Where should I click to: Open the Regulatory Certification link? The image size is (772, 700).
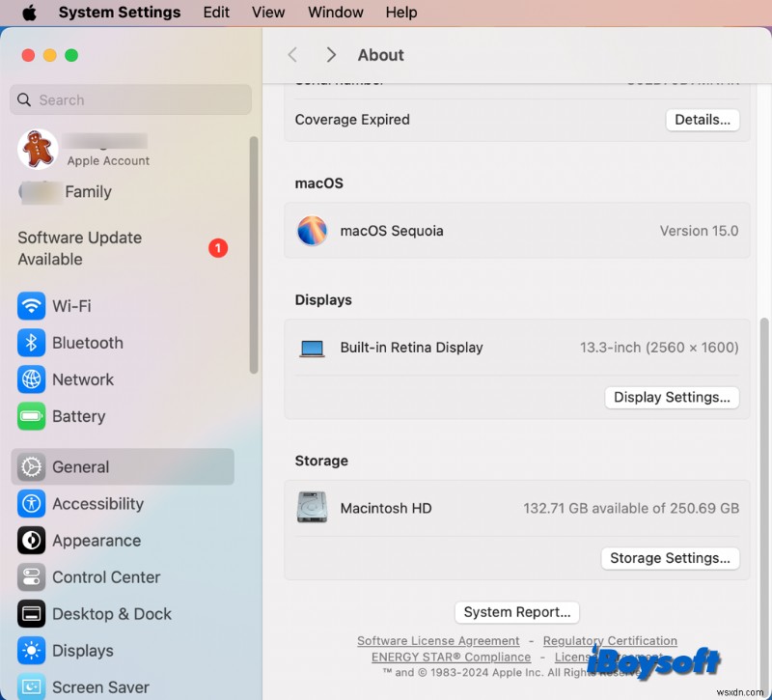point(610,641)
